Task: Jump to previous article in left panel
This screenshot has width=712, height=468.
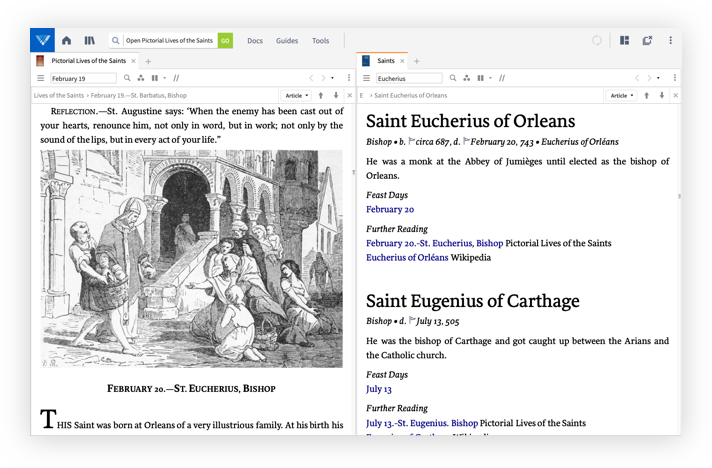Action: (x=321, y=95)
